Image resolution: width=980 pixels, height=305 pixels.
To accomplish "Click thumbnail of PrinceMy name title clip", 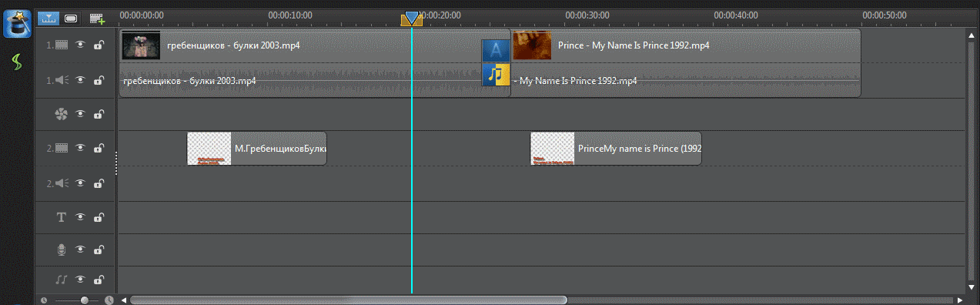I will 553,148.
